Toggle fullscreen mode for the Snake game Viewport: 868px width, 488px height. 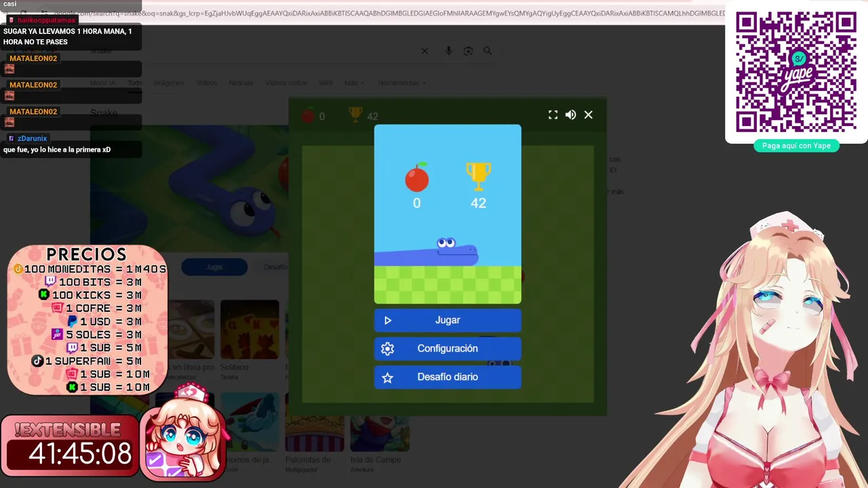pyautogui.click(x=553, y=115)
